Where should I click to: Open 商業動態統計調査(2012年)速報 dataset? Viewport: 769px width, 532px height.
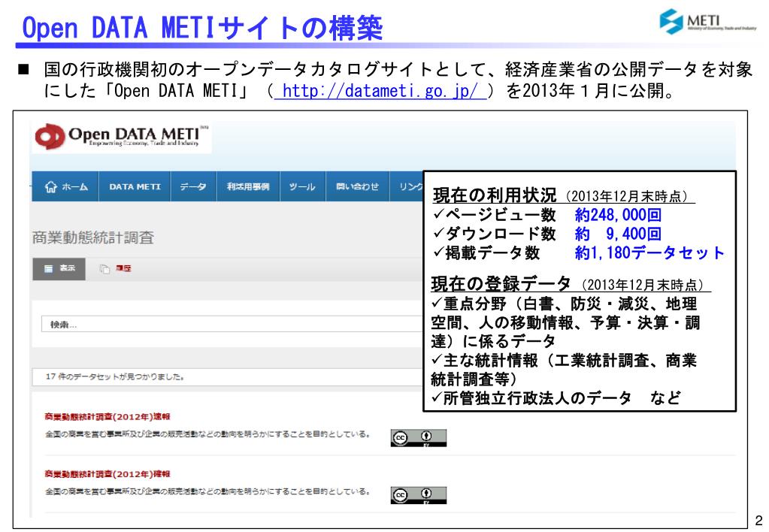click(x=107, y=417)
